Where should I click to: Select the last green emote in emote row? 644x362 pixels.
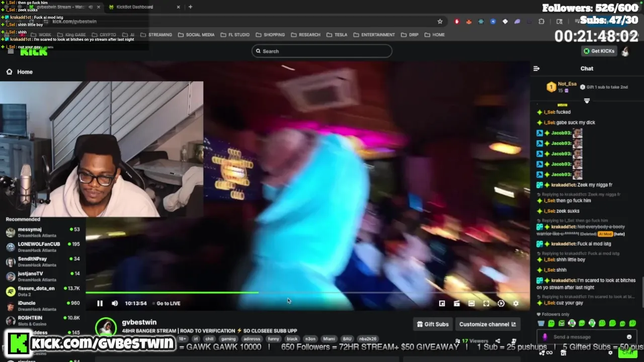click(x=632, y=323)
